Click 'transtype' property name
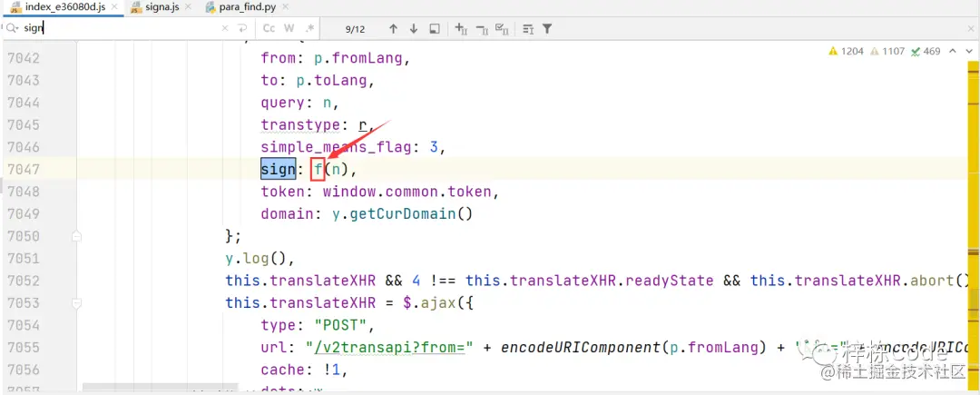Image resolution: width=980 pixels, height=395 pixels. (x=300, y=125)
